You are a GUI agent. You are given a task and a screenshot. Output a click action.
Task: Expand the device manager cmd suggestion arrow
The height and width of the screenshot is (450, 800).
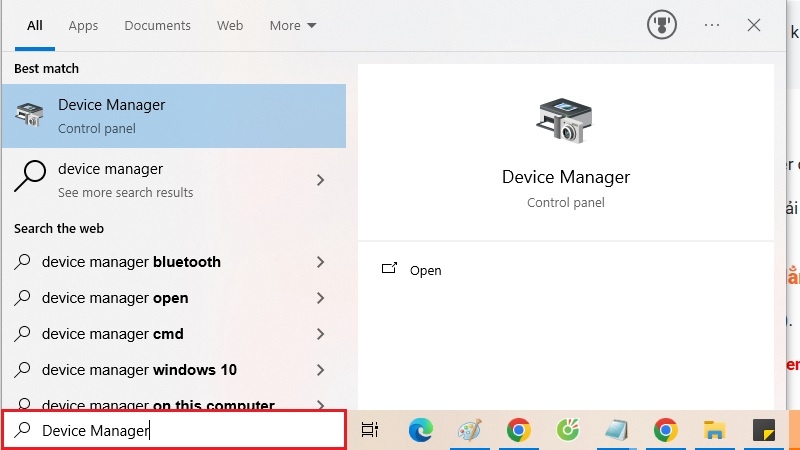320,334
